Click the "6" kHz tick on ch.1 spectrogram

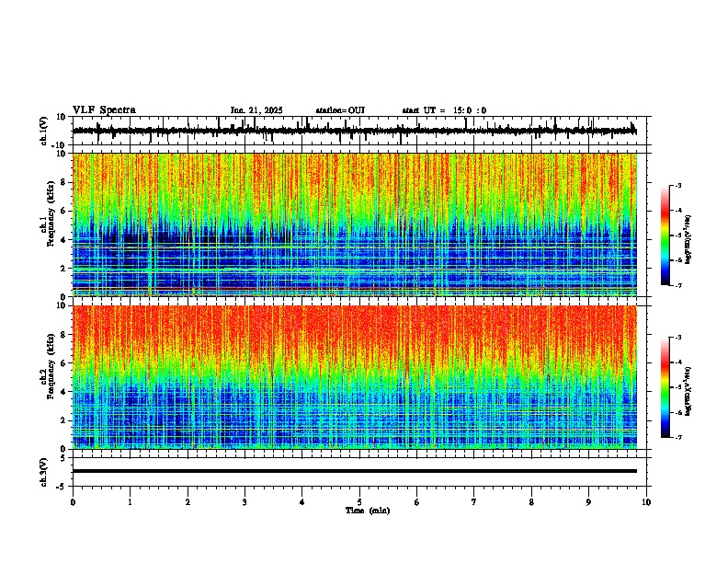64,211
